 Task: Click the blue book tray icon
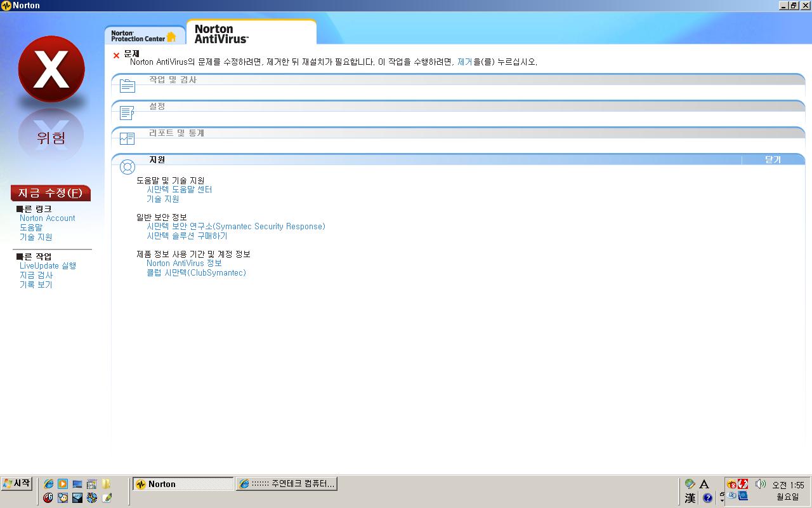pos(743,495)
